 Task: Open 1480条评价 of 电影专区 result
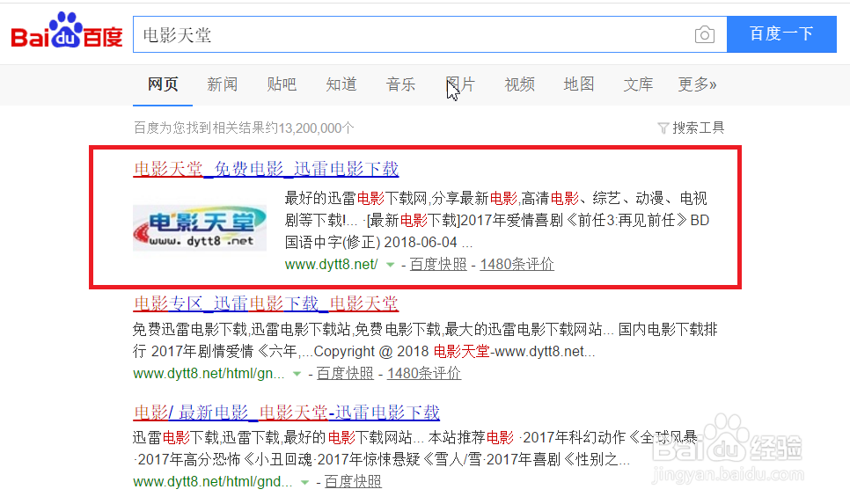[424, 374]
